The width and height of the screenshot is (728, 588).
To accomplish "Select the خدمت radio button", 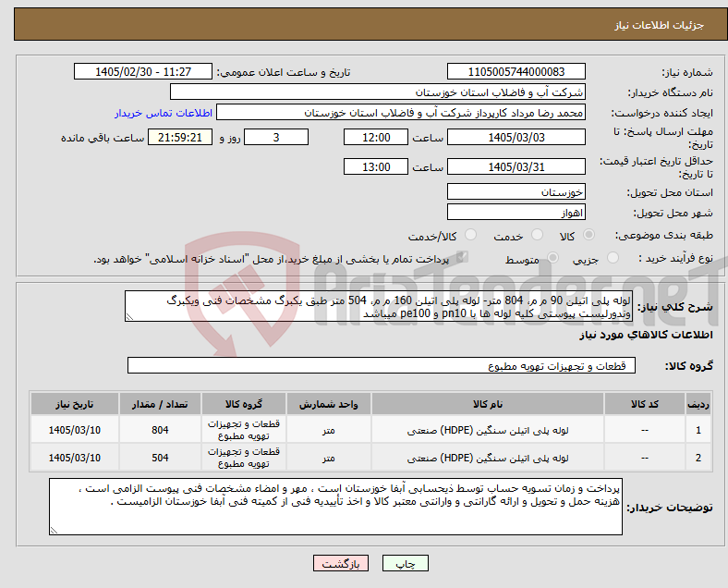I will click(537, 235).
